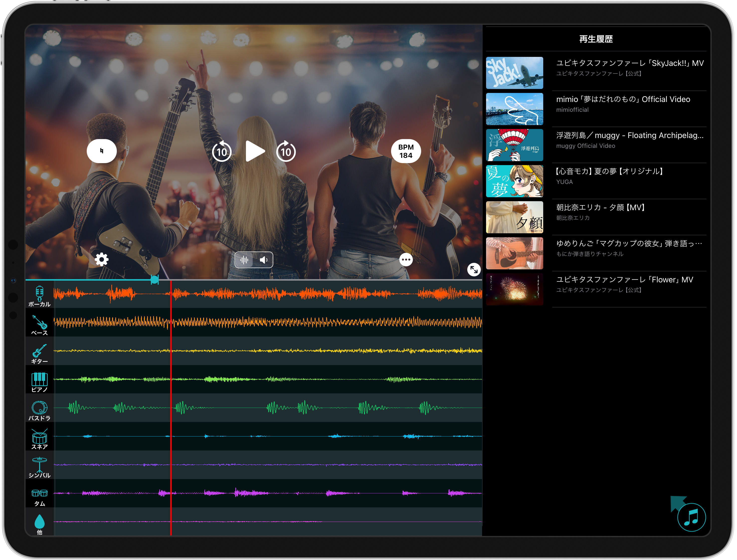This screenshot has width=737, height=560.
Task: Select the piano keys track icon
Action: [39, 379]
